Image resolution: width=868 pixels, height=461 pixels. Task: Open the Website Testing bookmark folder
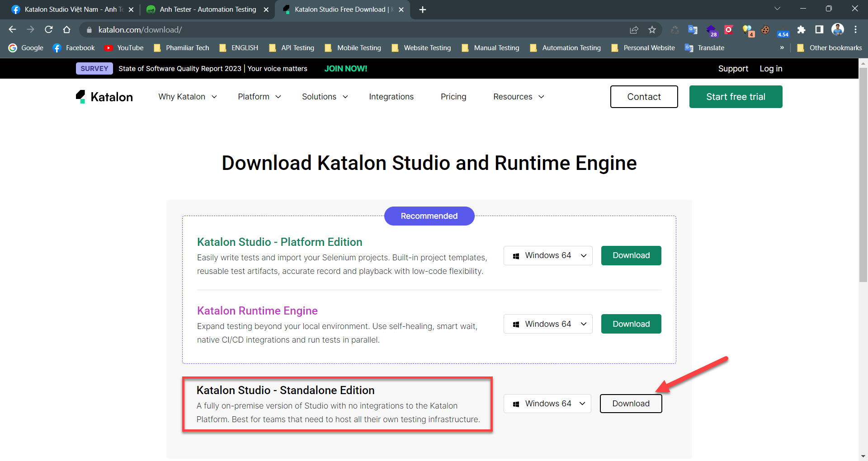[x=421, y=48]
